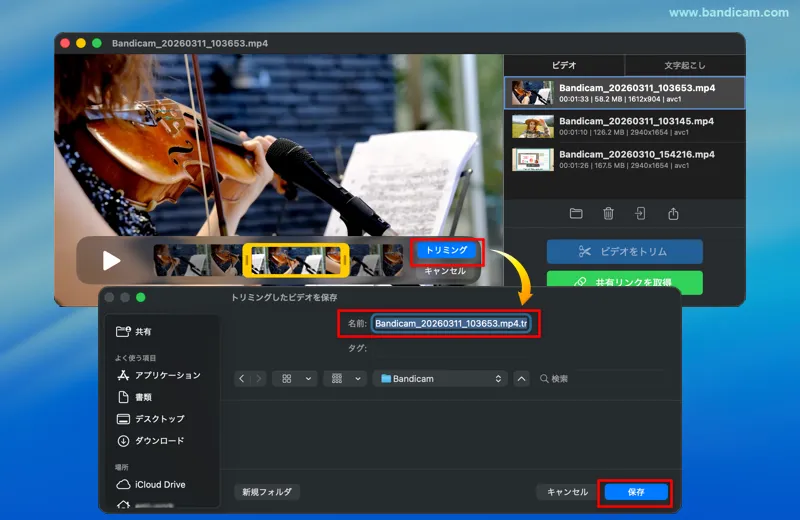Click the trash delete icon
Screen dimensions: 800x520
(608, 213)
